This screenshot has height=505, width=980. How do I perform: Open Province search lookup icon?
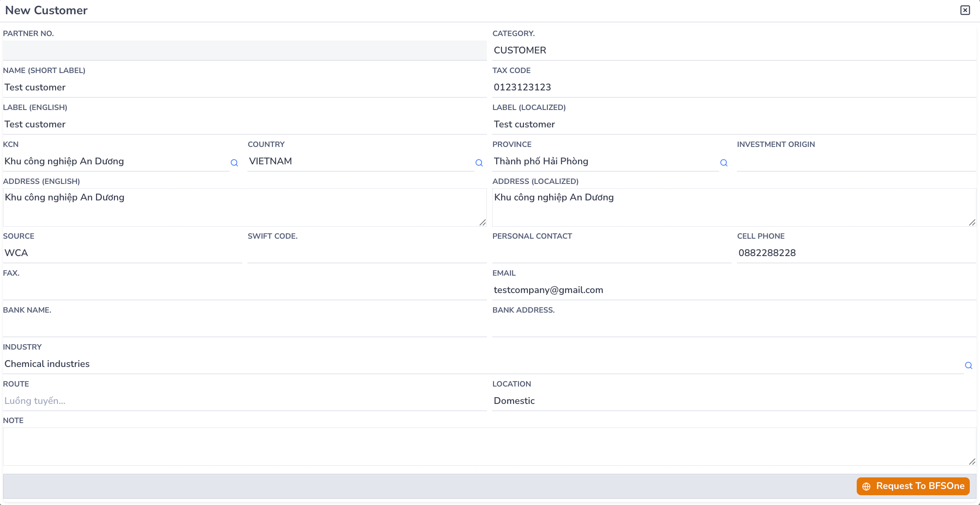[x=724, y=163]
